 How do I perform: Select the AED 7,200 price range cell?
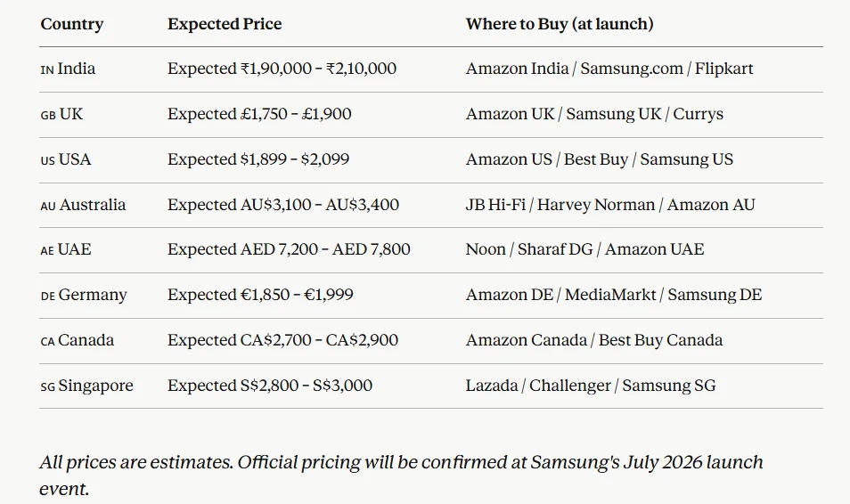[x=289, y=249]
